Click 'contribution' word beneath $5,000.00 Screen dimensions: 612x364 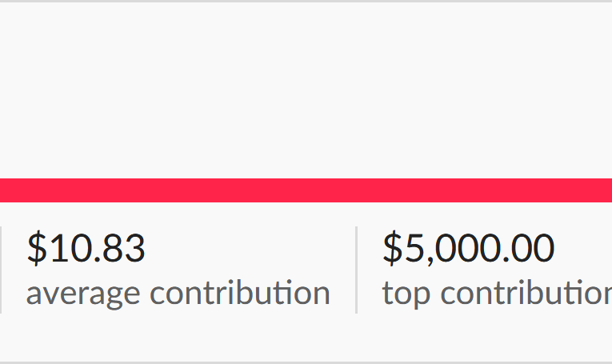click(x=526, y=293)
